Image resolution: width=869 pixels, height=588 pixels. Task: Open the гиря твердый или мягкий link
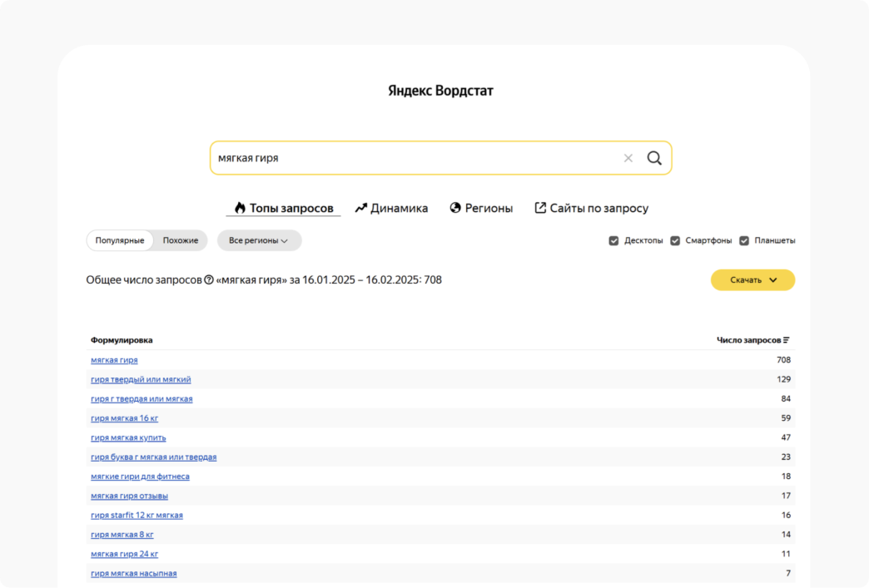click(141, 379)
